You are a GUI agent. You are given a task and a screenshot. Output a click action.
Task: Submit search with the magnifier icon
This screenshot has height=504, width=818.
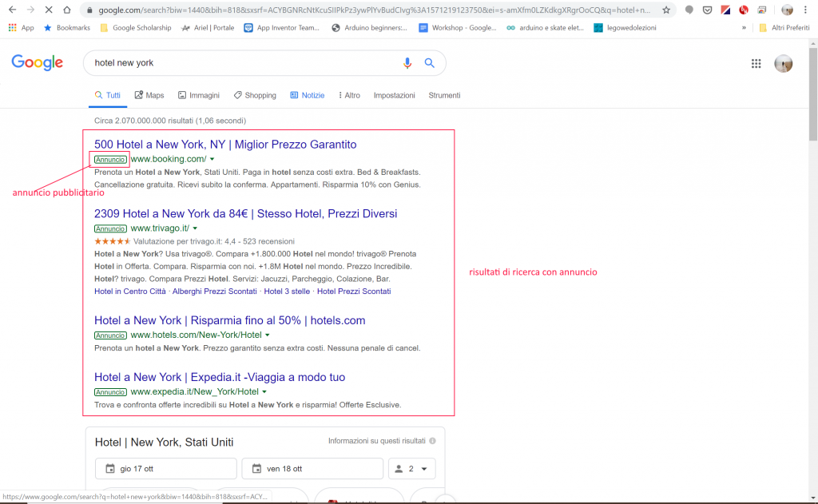(429, 63)
